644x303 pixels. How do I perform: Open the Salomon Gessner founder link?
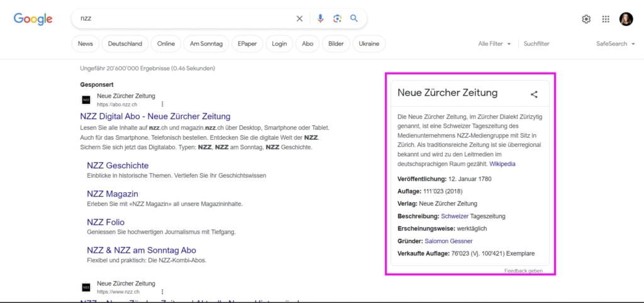tap(448, 241)
